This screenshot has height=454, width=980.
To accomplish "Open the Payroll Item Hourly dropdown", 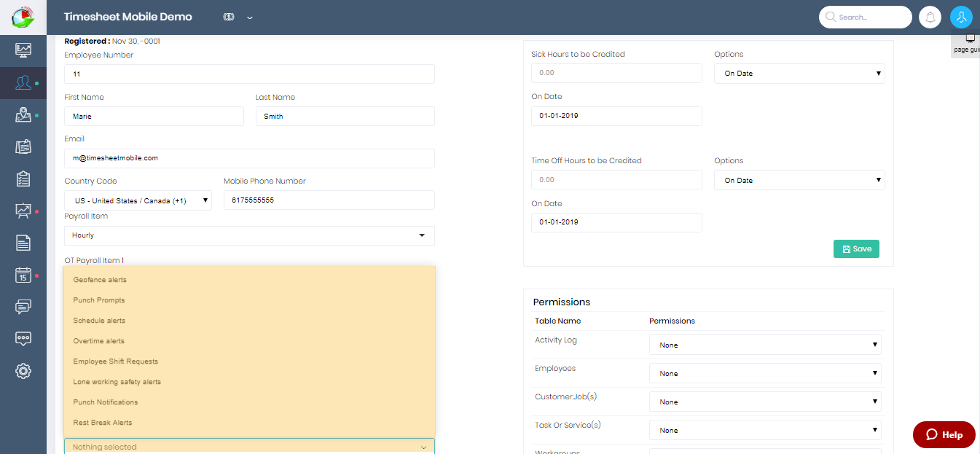I will click(x=249, y=235).
